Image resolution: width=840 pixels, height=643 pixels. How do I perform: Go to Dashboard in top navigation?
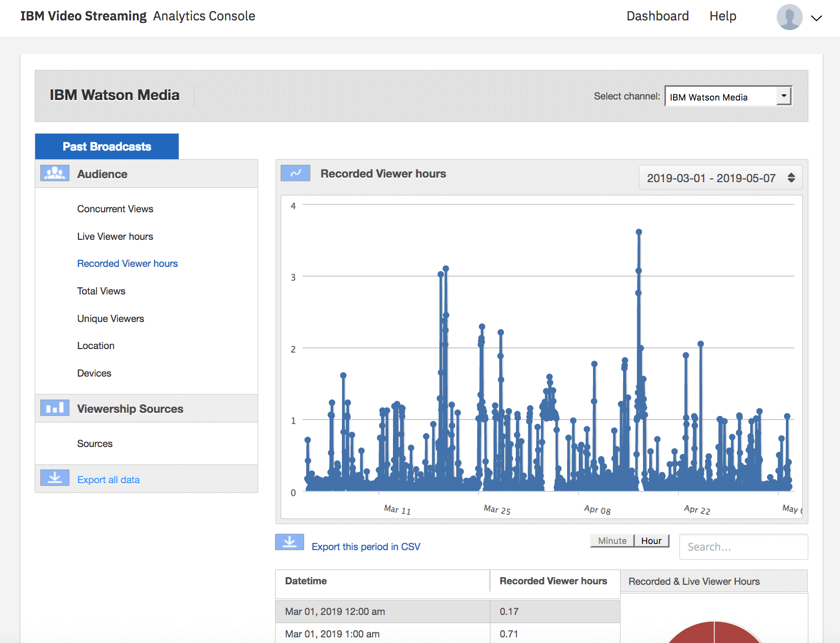coord(657,16)
